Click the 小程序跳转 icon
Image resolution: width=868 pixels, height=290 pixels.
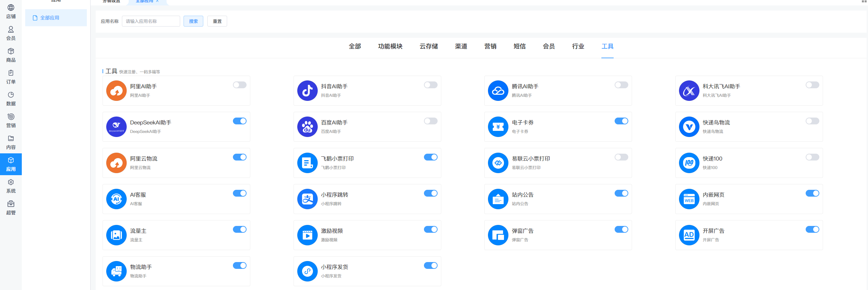(307, 199)
